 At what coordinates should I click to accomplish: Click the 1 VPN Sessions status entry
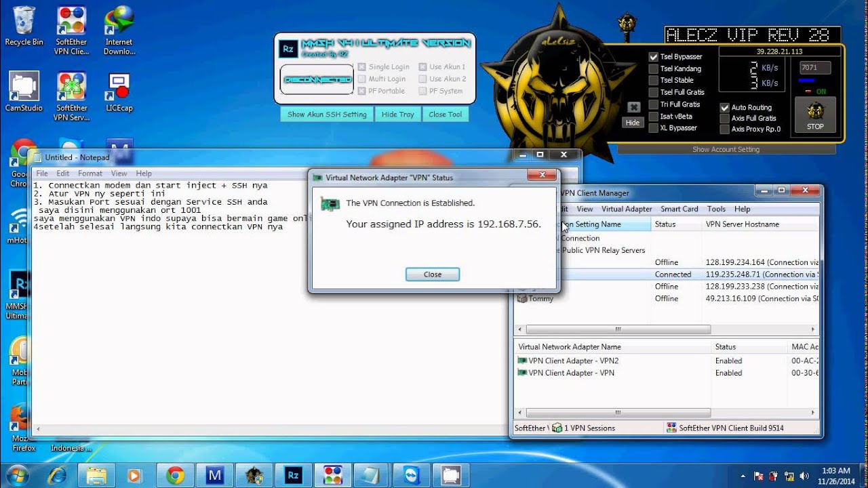point(583,428)
